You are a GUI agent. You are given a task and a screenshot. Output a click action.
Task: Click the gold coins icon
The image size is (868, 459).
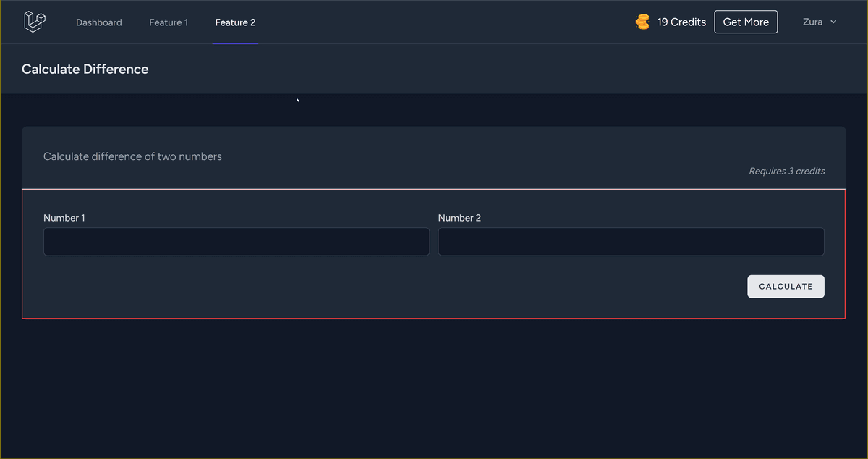tap(642, 22)
